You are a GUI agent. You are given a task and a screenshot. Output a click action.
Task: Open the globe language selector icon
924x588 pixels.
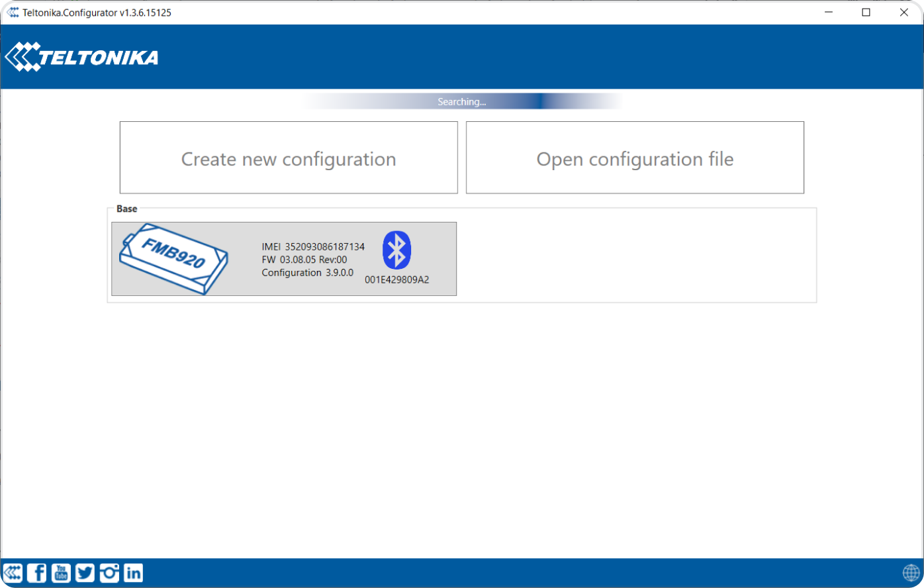coord(911,573)
